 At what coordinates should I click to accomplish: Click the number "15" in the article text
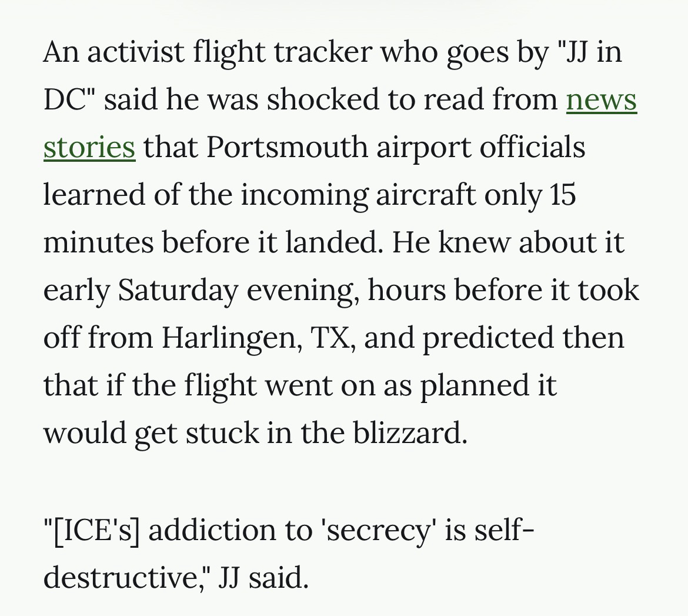pyautogui.click(x=563, y=195)
